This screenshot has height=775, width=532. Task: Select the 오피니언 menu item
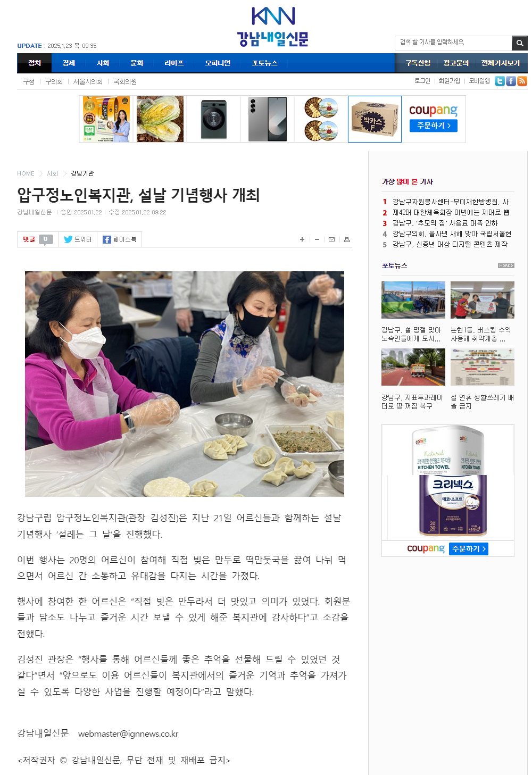(x=218, y=63)
